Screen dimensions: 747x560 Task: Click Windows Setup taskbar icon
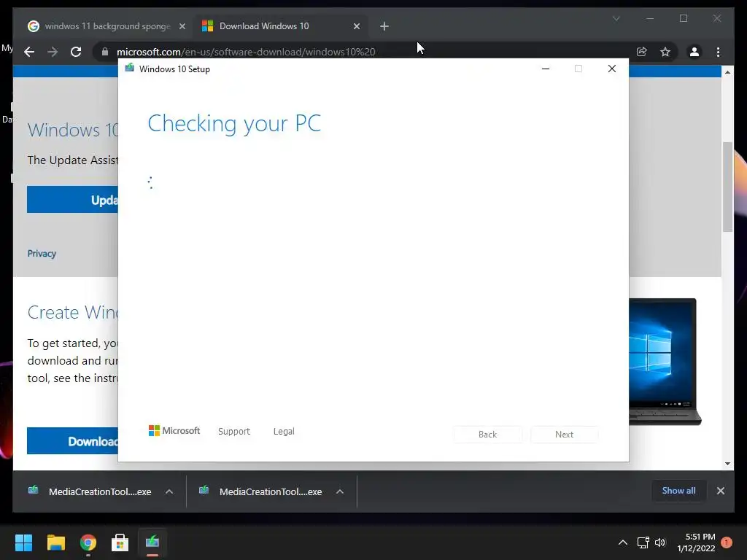point(152,542)
